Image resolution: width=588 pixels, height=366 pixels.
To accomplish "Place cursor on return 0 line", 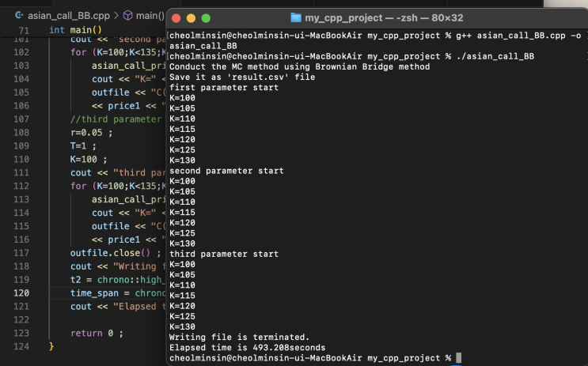I will point(97,333).
